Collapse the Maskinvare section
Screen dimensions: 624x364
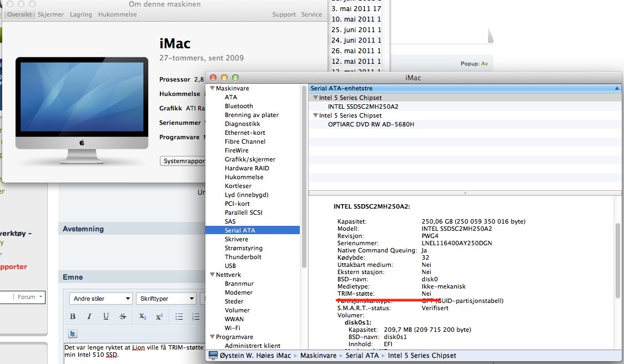(212, 88)
